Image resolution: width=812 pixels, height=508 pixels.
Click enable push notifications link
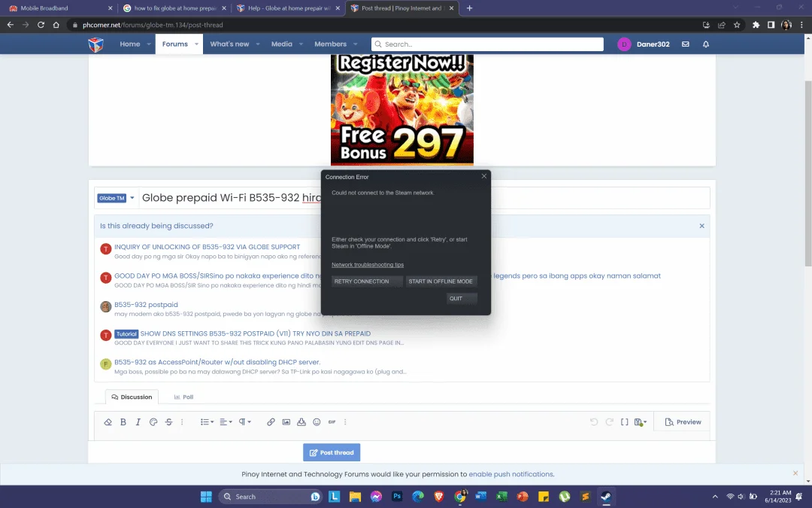pos(511,474)
